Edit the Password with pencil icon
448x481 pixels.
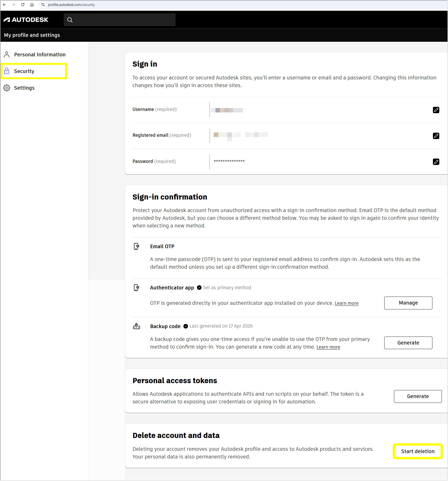coord(436,162)
